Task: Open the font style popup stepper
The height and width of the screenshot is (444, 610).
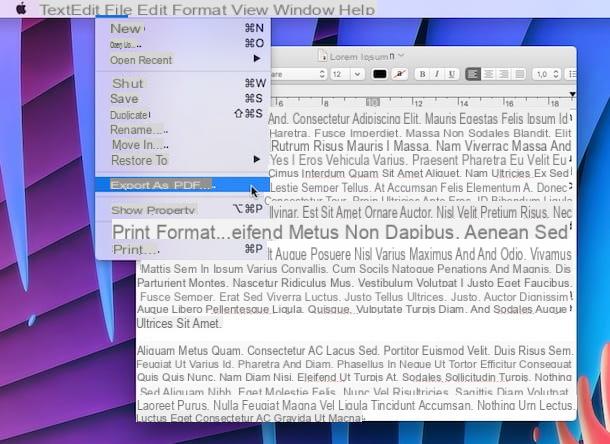Action: 322,74
